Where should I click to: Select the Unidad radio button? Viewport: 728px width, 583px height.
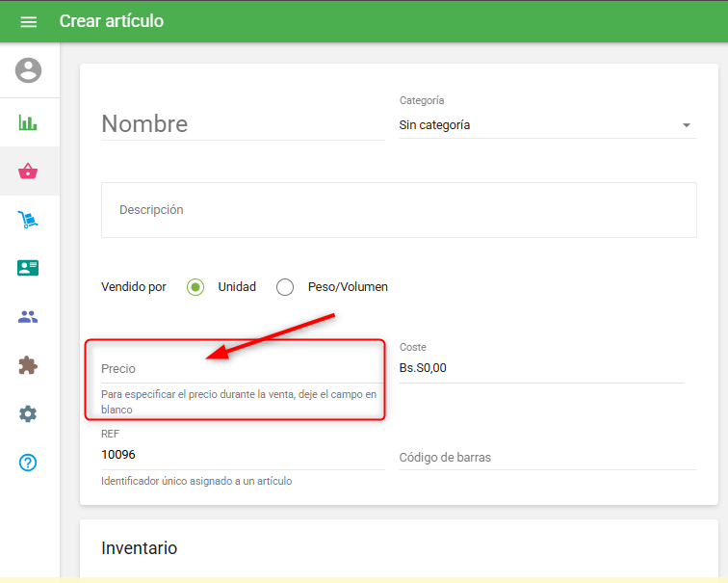[195, 287]
